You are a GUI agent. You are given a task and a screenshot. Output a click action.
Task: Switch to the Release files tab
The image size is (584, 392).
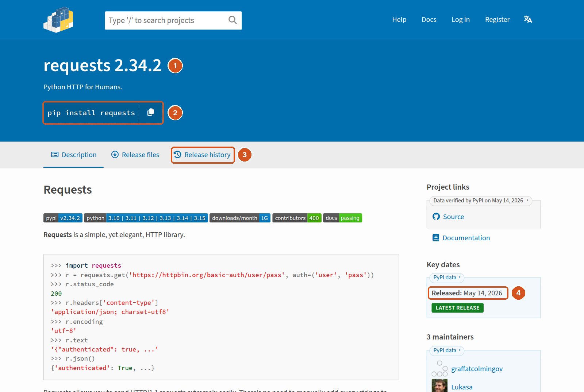click(x=135, y=155)
